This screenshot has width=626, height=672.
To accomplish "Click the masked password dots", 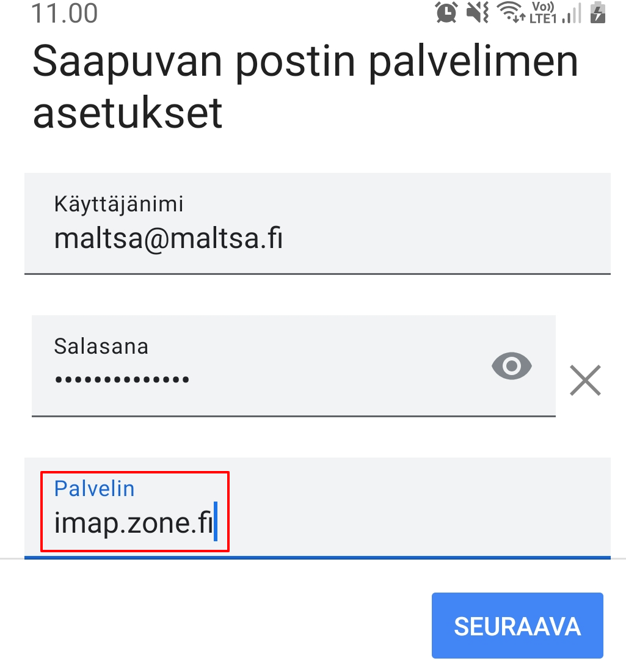I will 122,379.
